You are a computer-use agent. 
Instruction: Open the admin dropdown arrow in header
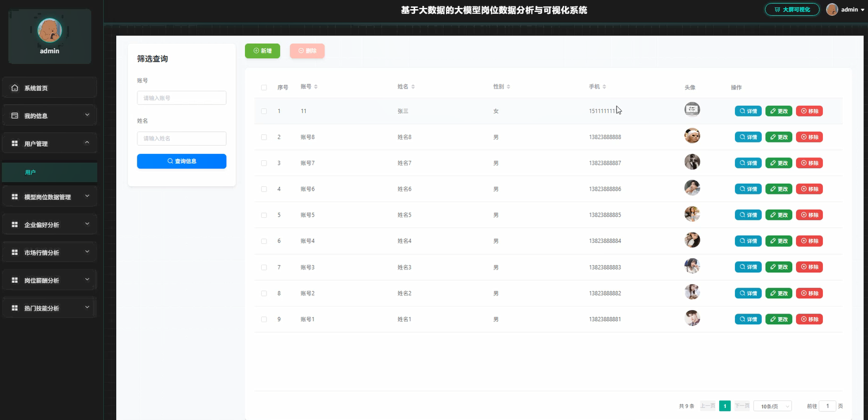[863, 10]
